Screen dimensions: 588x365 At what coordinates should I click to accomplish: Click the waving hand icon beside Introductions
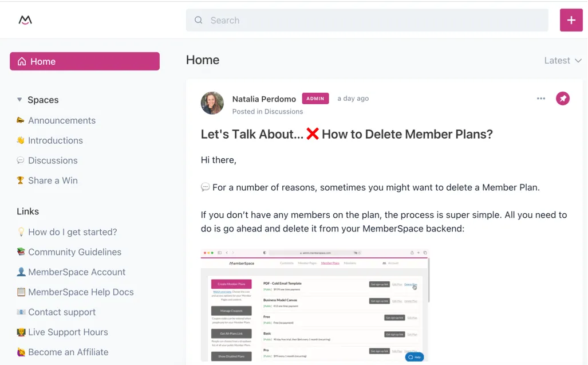coord(20,140)
